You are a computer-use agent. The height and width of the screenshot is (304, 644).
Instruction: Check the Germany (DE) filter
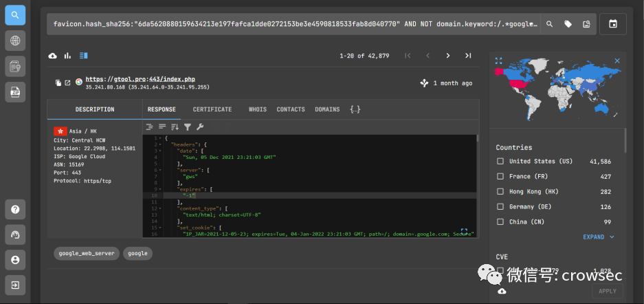(500, 206)
